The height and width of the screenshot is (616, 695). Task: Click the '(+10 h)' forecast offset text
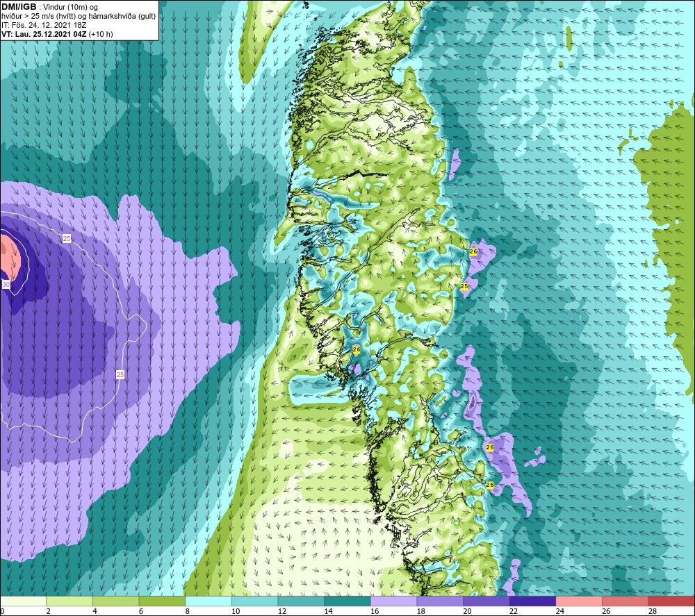[101, 34]
